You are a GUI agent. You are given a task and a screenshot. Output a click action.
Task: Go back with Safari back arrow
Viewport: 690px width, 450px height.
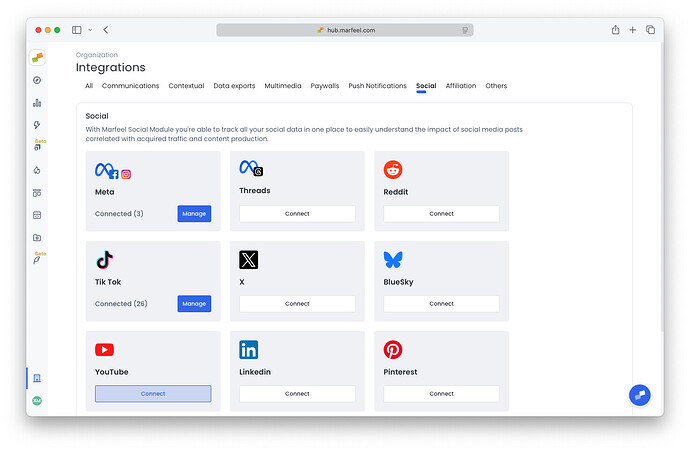tap(106, 30)
